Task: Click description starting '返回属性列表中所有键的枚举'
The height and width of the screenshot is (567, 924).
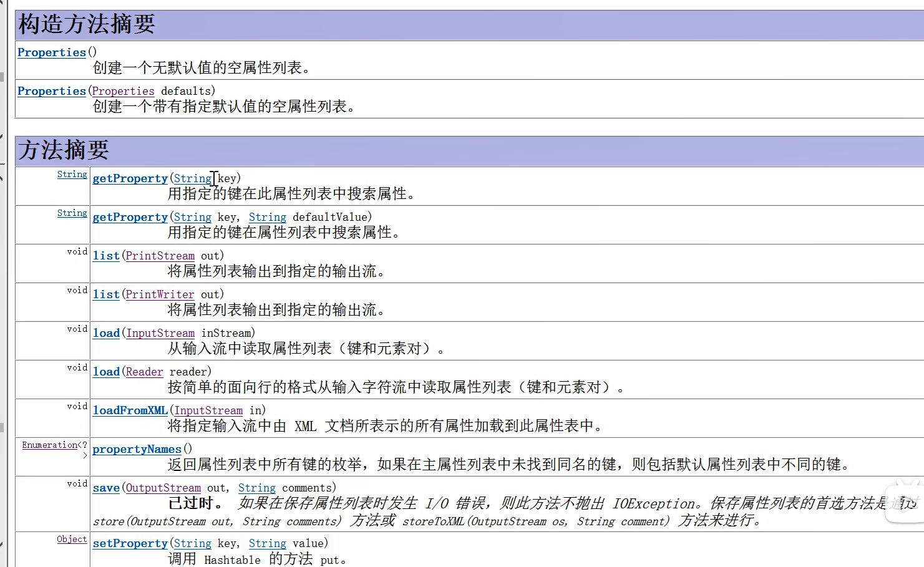Action: click(x=509, y=465)
